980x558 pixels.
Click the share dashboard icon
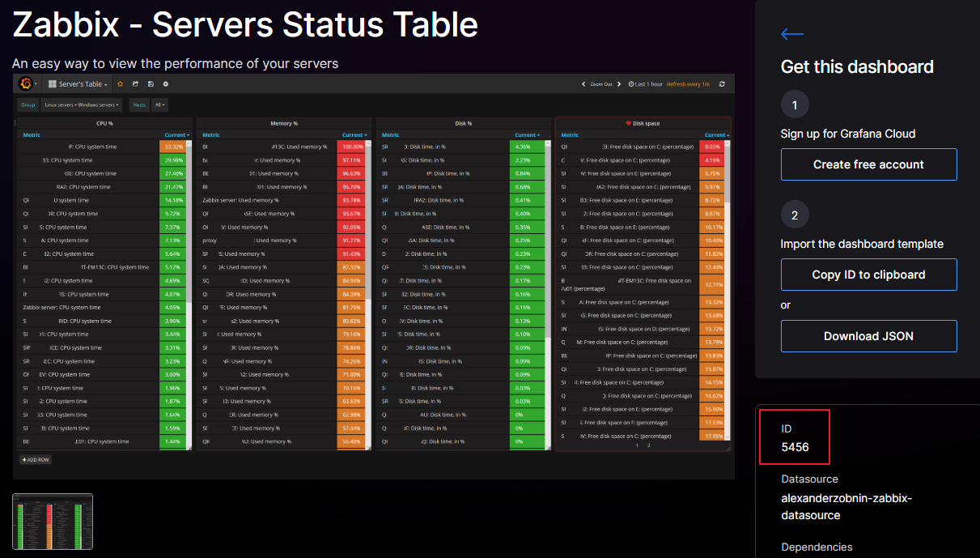click(136, 84)
